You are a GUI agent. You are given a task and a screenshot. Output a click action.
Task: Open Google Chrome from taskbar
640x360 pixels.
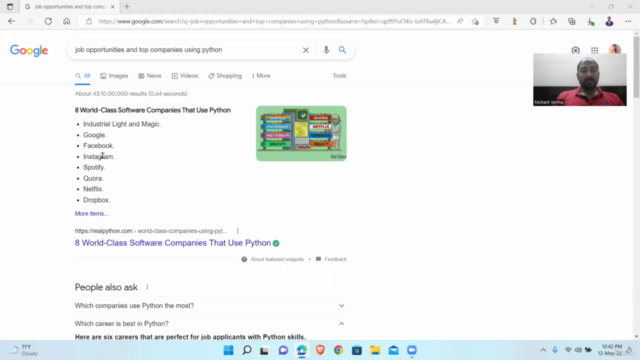(338, 350)
